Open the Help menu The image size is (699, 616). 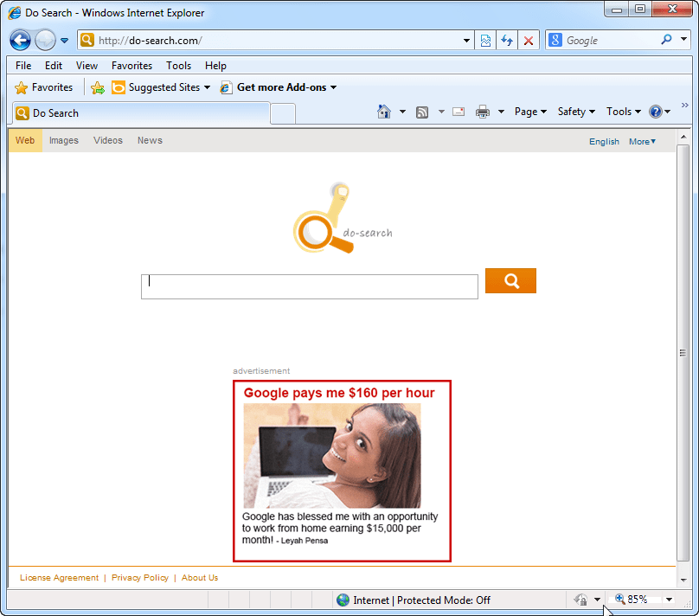pyautogui.click(x=215, y=66)
